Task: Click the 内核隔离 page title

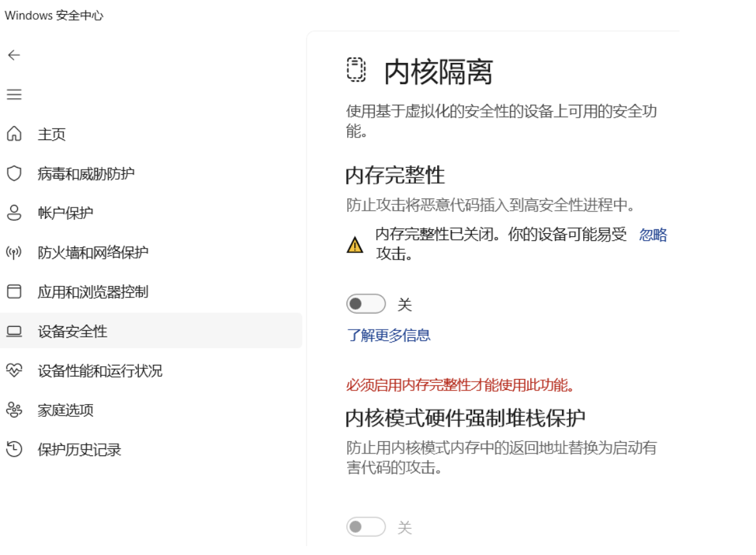Action: tap(438, 72)
